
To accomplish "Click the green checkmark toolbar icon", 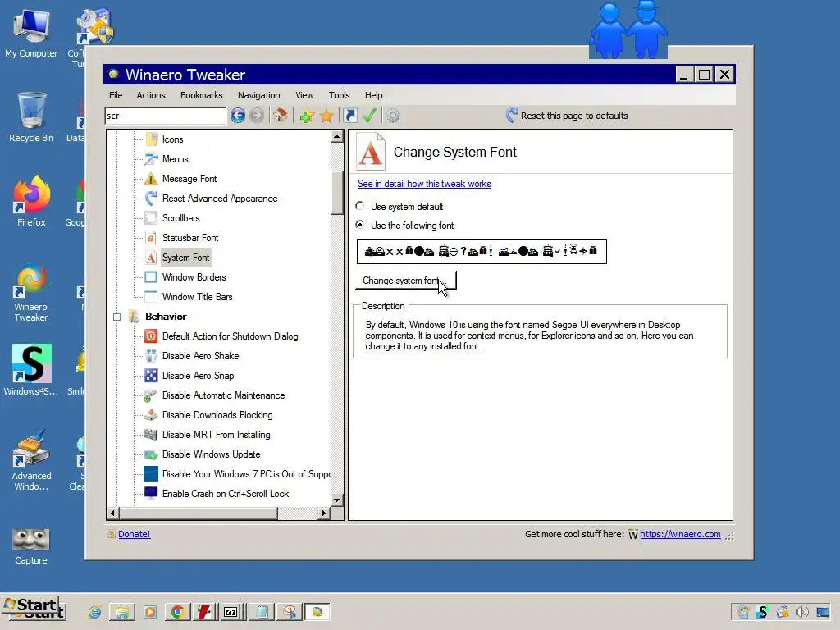I will point(370,115).
